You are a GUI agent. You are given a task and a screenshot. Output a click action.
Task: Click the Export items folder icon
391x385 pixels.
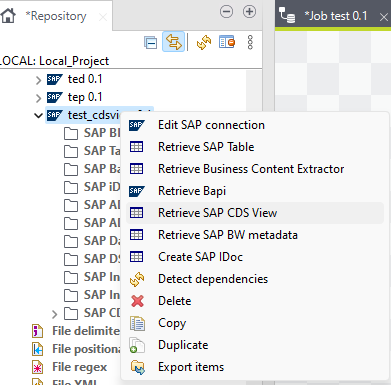[138, 367]
